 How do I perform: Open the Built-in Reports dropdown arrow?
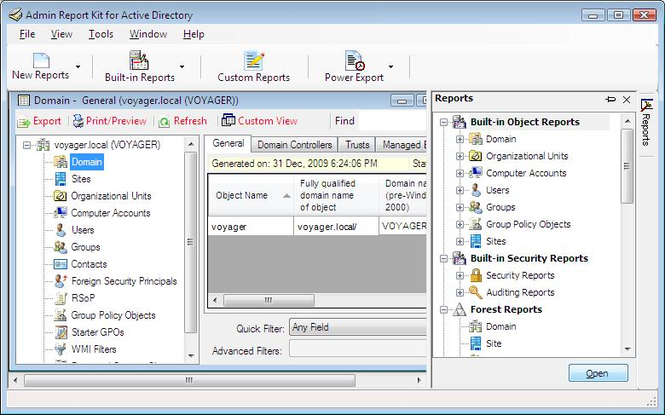click(182, 67)
